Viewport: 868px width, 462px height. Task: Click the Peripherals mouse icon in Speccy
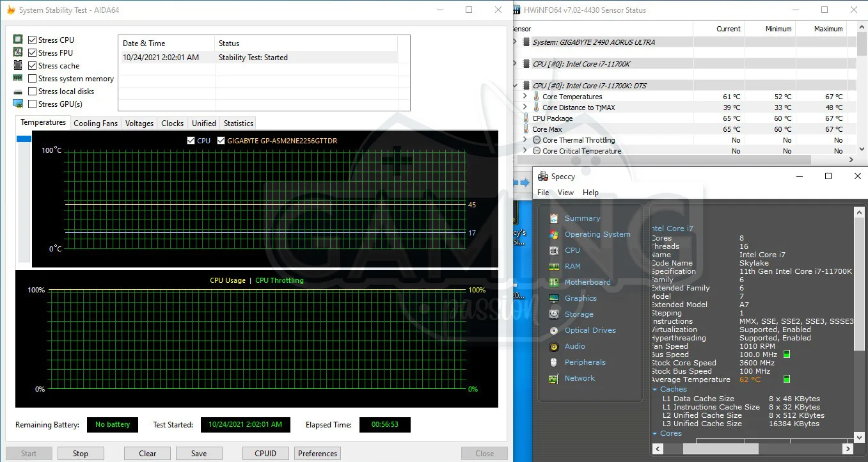point(554,362)
